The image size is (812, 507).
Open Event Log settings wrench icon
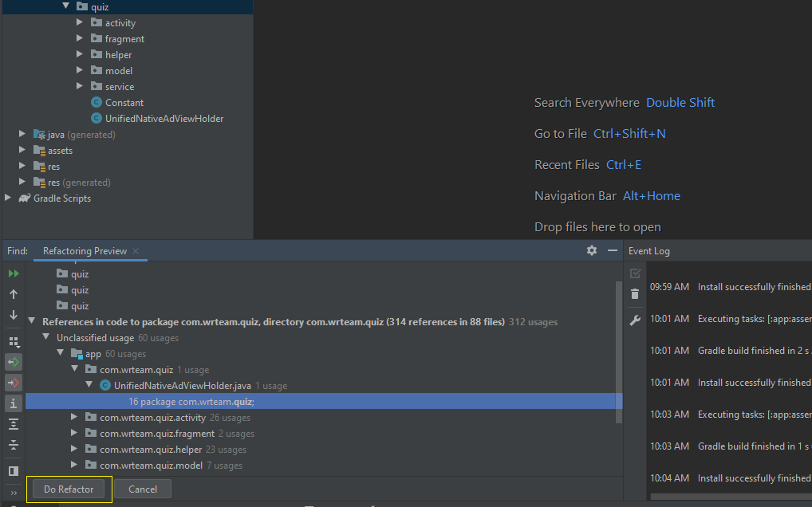coord(635,320)
